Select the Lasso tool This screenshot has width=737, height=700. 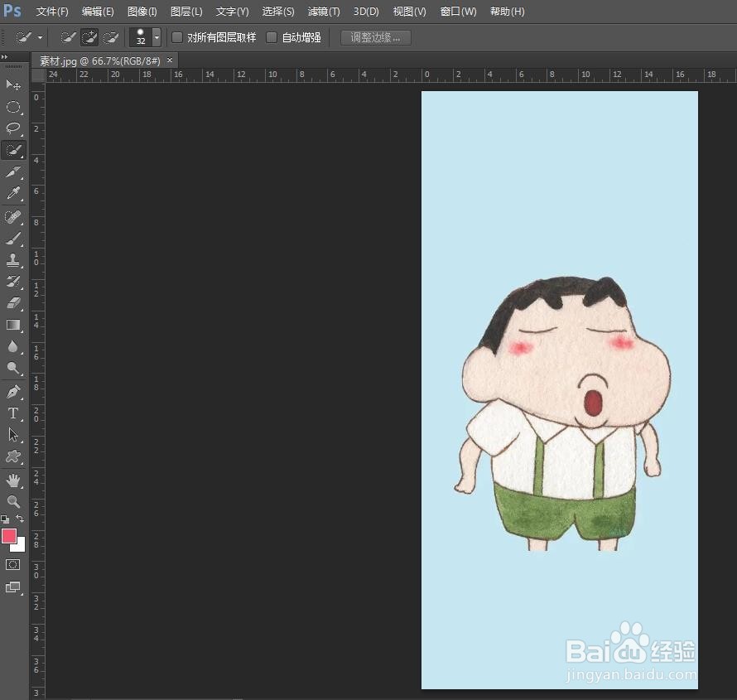coord(13,128)
